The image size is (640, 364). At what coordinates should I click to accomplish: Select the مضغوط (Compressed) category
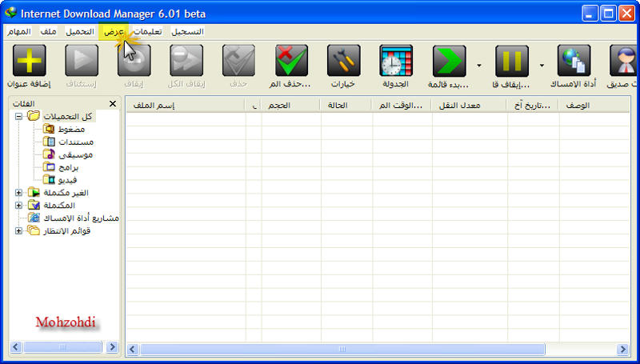click(71, 130)
